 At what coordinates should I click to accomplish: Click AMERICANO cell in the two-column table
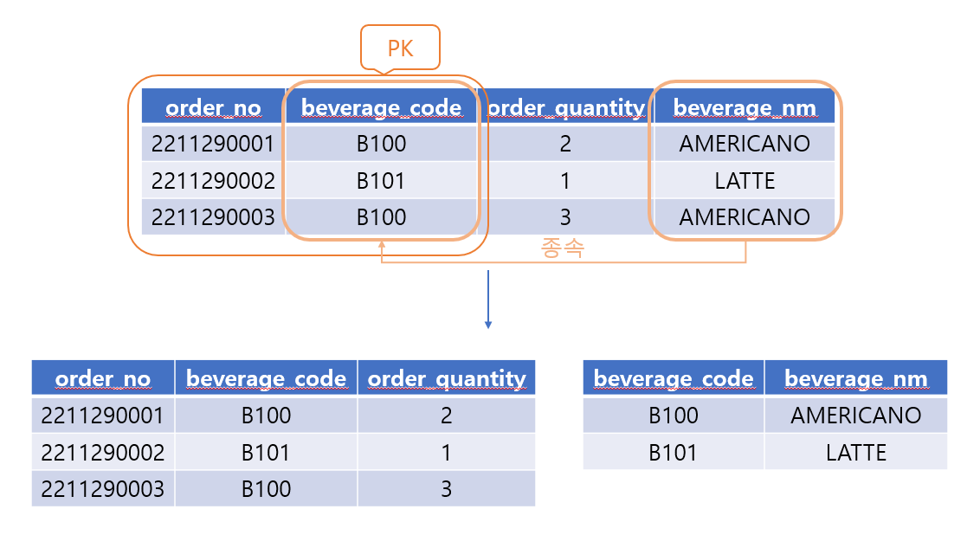[855, 416]
